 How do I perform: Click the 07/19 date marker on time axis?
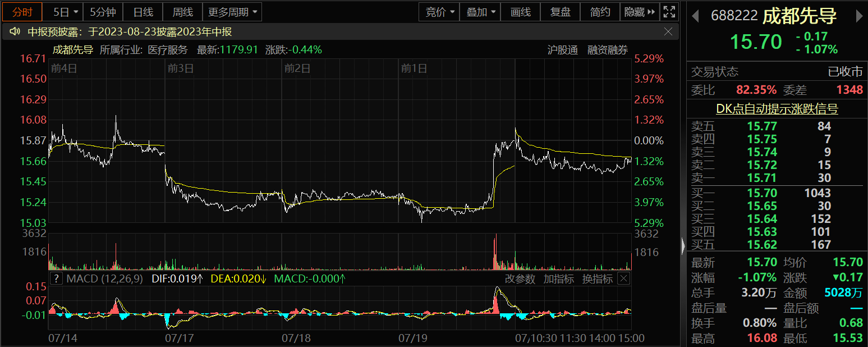tap(412, 338)
